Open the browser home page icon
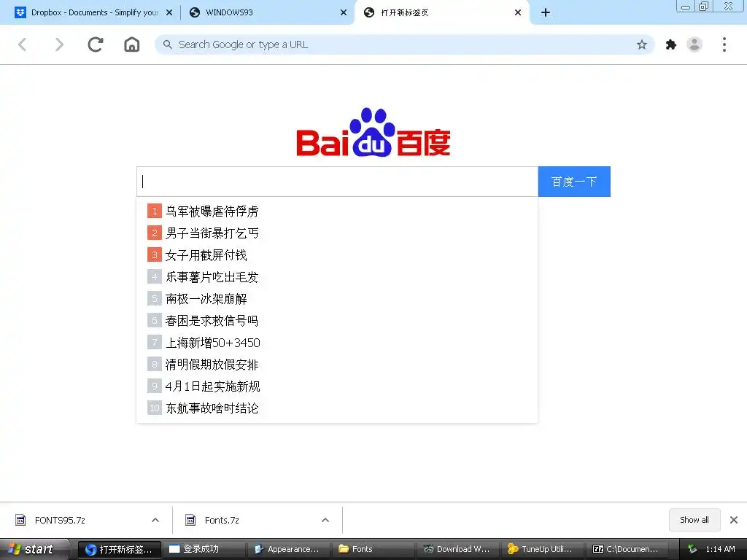The height and width of the screenshot is (560, 747). pyautogui.click(x=131, y=44)
